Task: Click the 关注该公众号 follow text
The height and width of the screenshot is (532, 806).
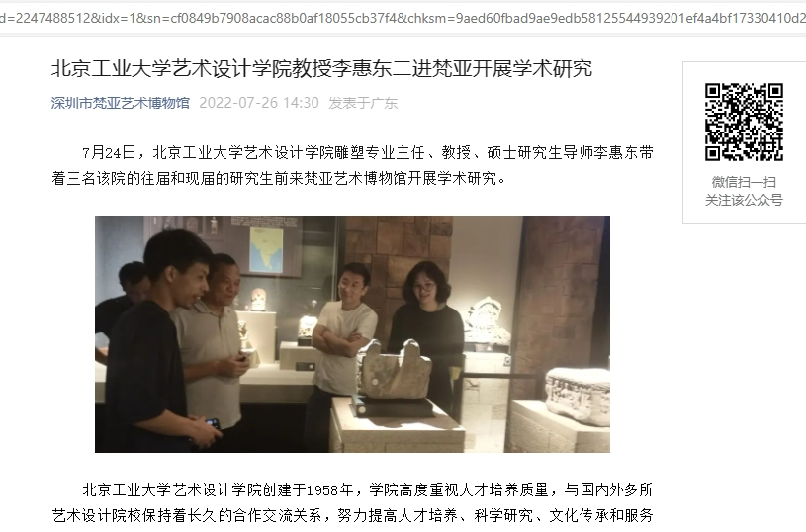Action: (x=744, y=200)
